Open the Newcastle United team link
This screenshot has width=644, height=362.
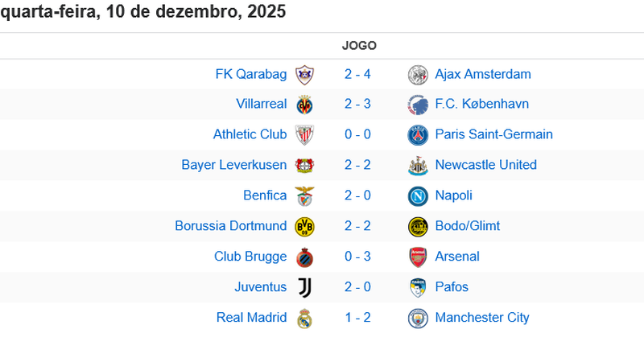[485, 165]
